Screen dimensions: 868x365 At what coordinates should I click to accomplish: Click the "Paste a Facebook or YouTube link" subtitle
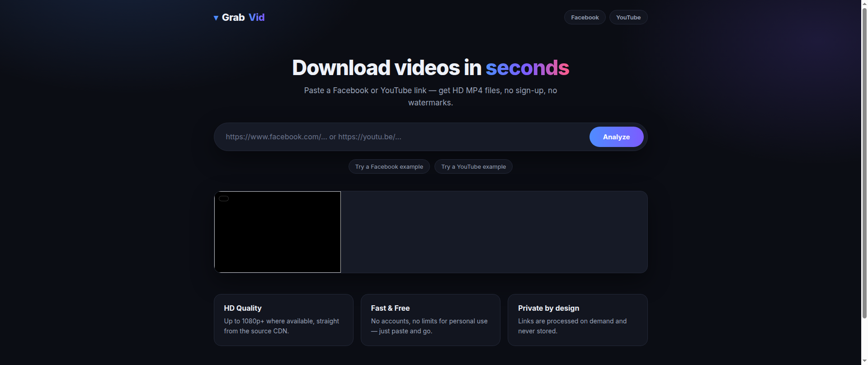click(430, 96)
